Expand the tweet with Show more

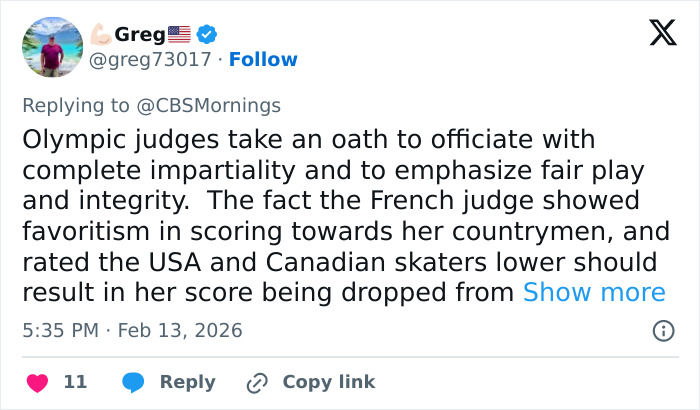pos(594,292)
